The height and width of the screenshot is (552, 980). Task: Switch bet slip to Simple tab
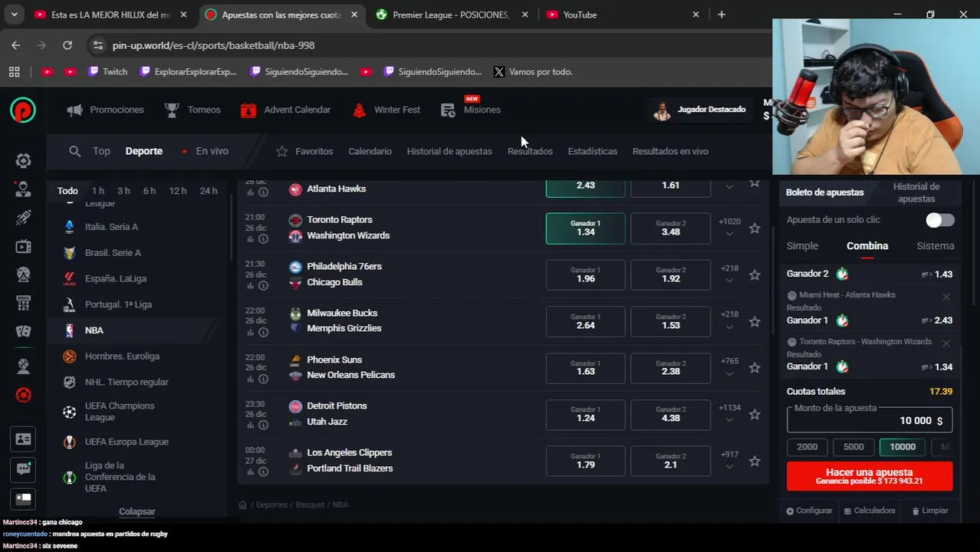(802, 246)
